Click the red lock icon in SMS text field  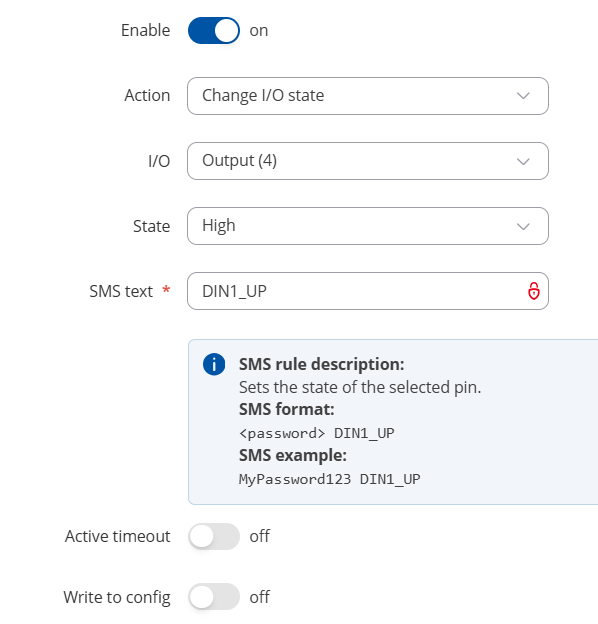coord(534,291)
